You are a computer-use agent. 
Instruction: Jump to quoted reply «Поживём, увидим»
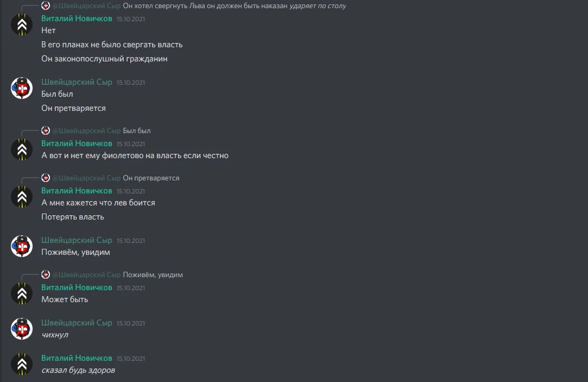pyautogui.click(x=153, y=274)
